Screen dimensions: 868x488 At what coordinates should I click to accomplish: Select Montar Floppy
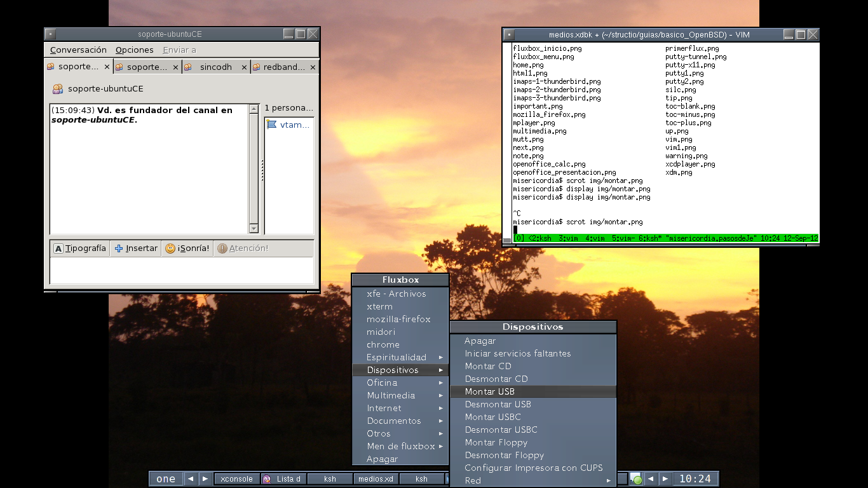point(533,442)
